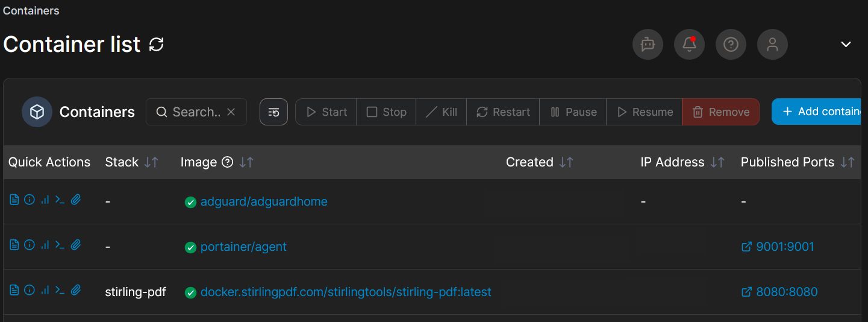
Task: Click the stirling-pdf stack name
Action: pos(136,292)
